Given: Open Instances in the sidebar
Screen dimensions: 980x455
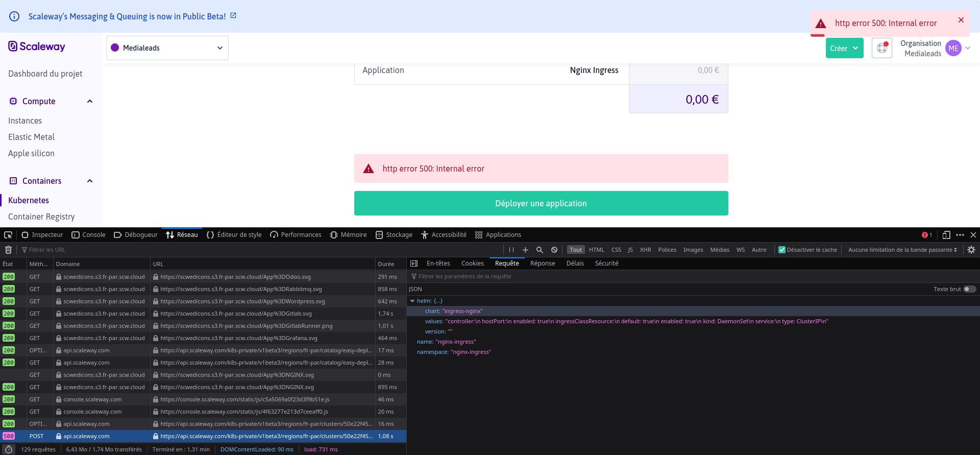Looking at the screenshot, I should pyautogui.click(x=25, y=121).
